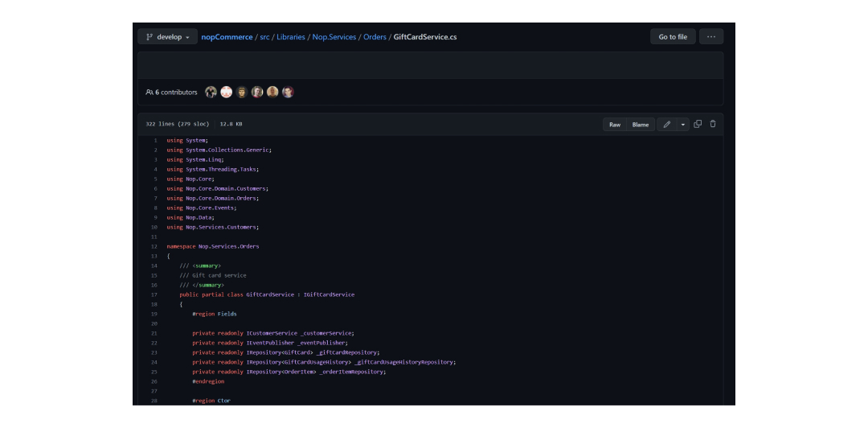Open the three-dot more options menu

(x=711, y=36)
